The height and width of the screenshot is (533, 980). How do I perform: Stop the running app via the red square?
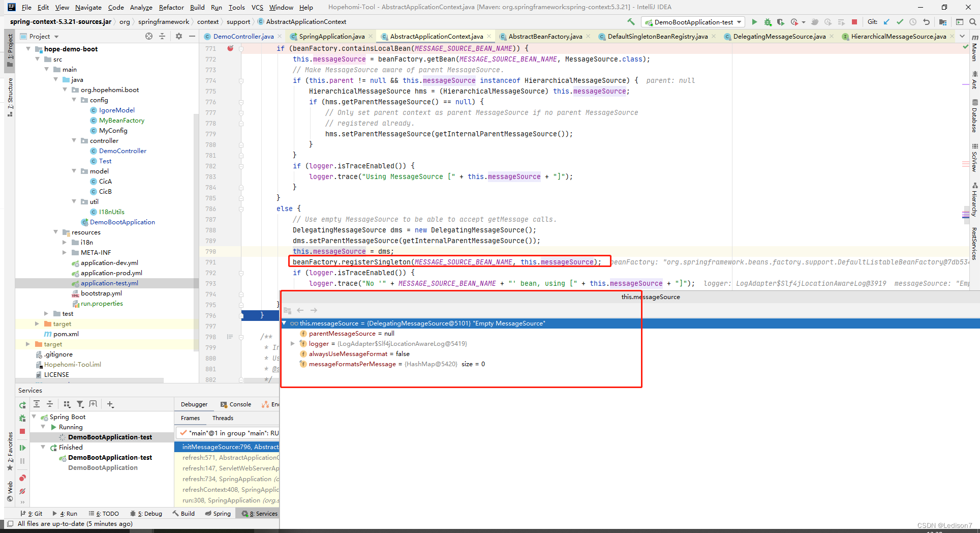(854, 22)
